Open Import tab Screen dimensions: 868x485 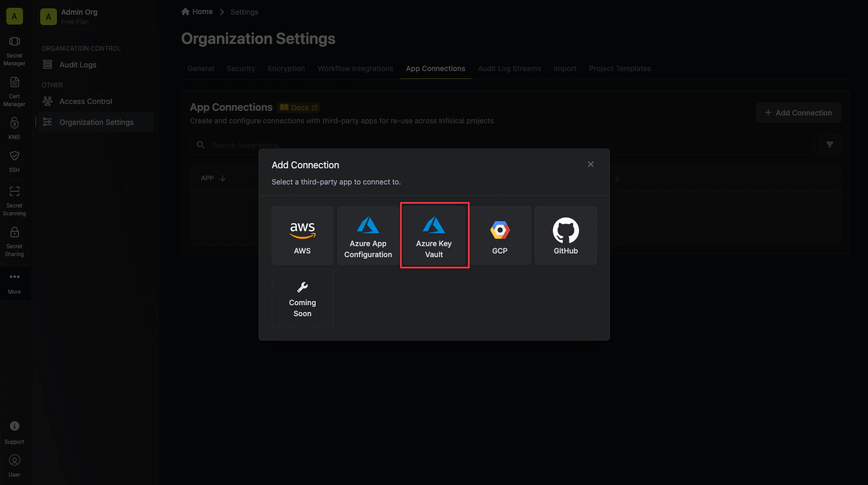[565, 68]
